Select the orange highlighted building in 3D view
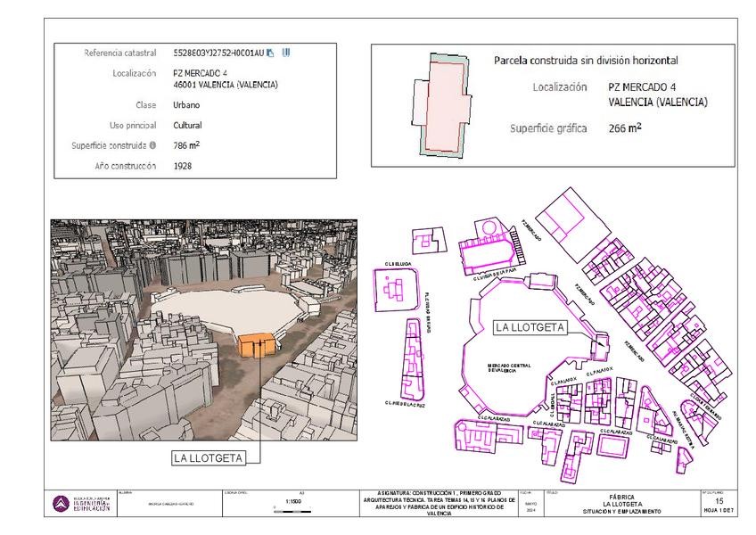This screenshot has height=535, width=756. pos(257,345)
